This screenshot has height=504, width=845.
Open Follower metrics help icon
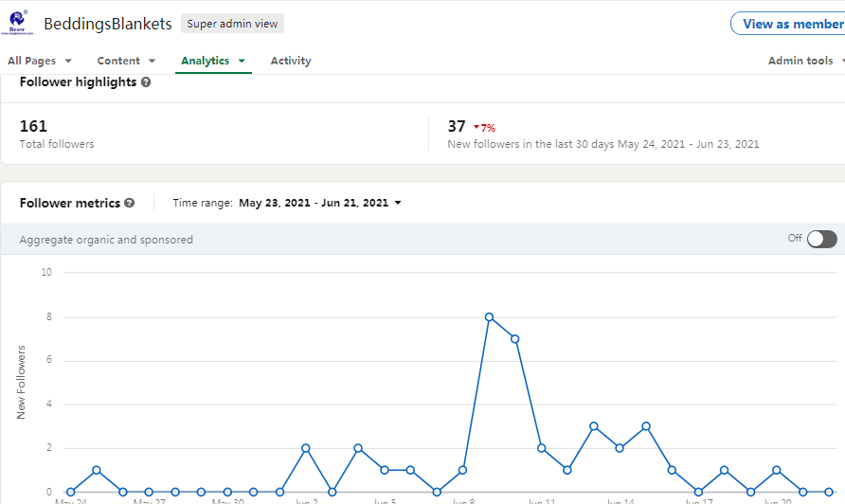click(x=130, y=203)
